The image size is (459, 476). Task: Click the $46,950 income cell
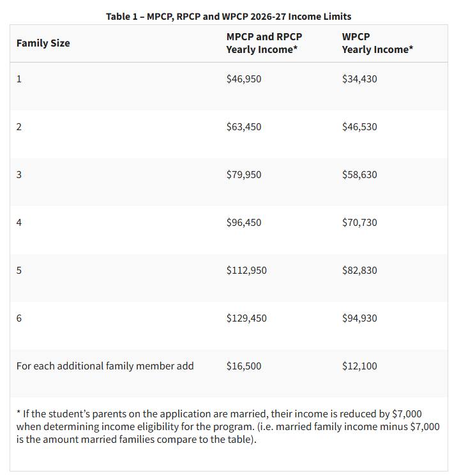(244, 79)
